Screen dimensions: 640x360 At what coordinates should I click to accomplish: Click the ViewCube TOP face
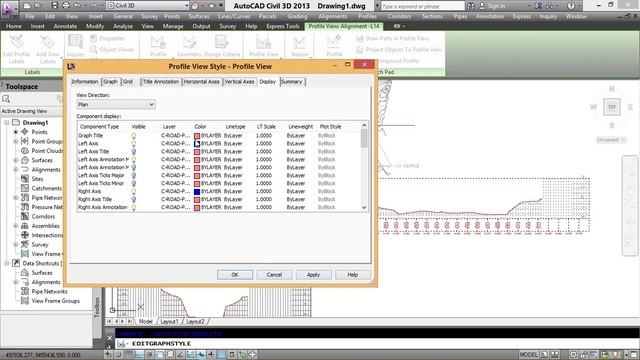pyautogui.click(x=611, y=107)
